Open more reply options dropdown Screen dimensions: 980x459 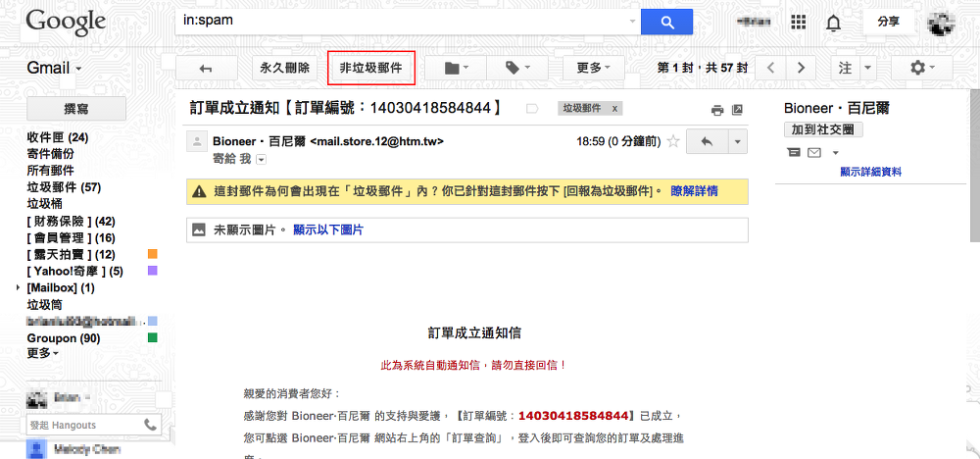[738, 141]
